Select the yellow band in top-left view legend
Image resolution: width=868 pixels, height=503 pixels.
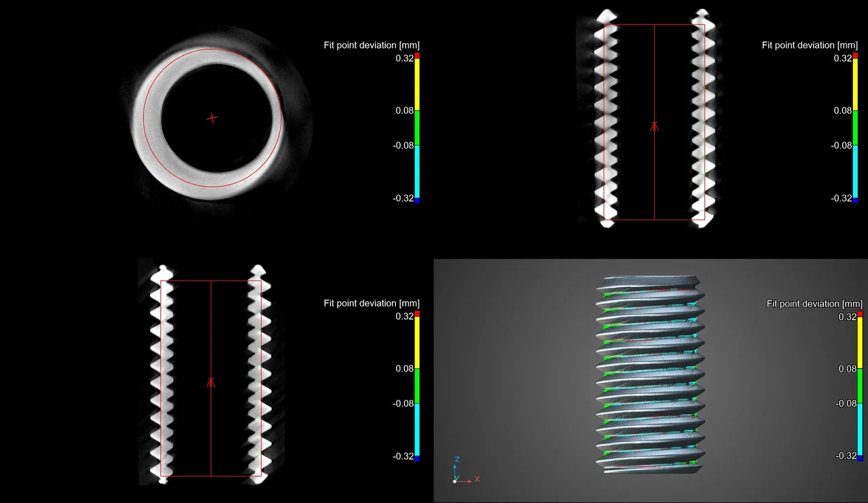point(418,84)
